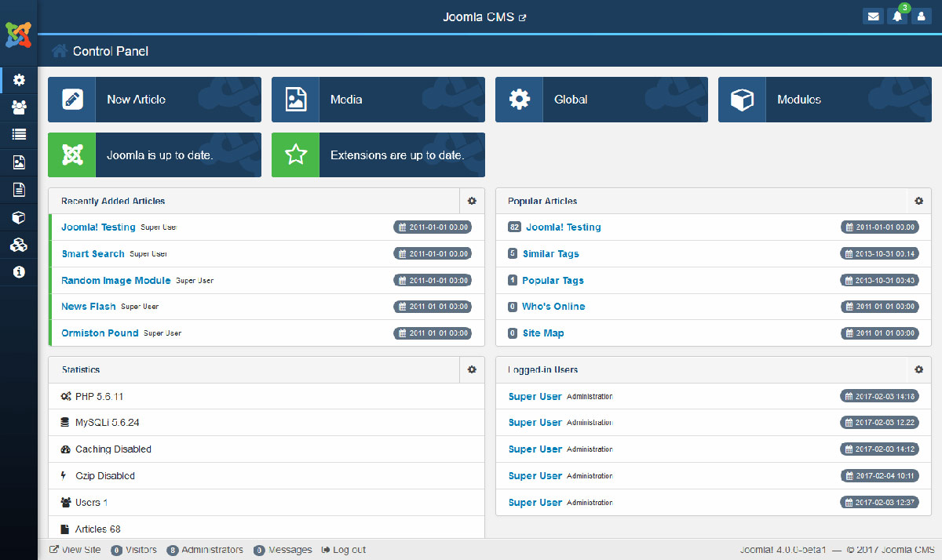Click the image icon on Media tile

295,100
